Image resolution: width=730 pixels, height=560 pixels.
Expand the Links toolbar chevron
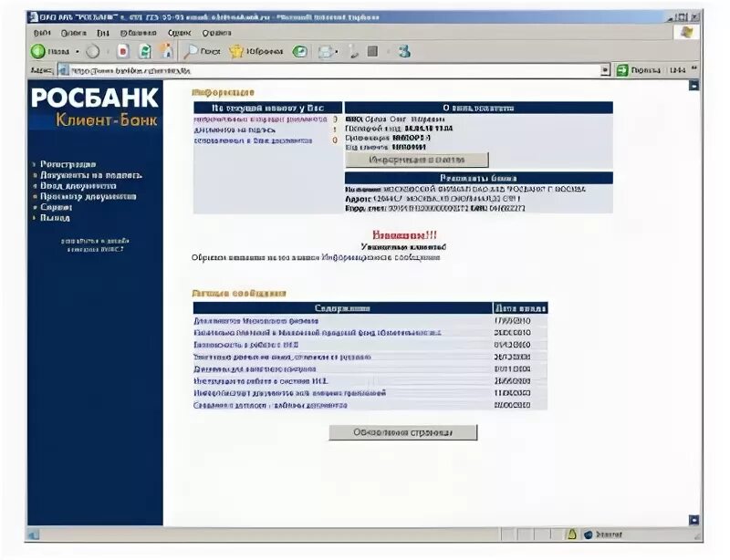(x=694, y=69)
